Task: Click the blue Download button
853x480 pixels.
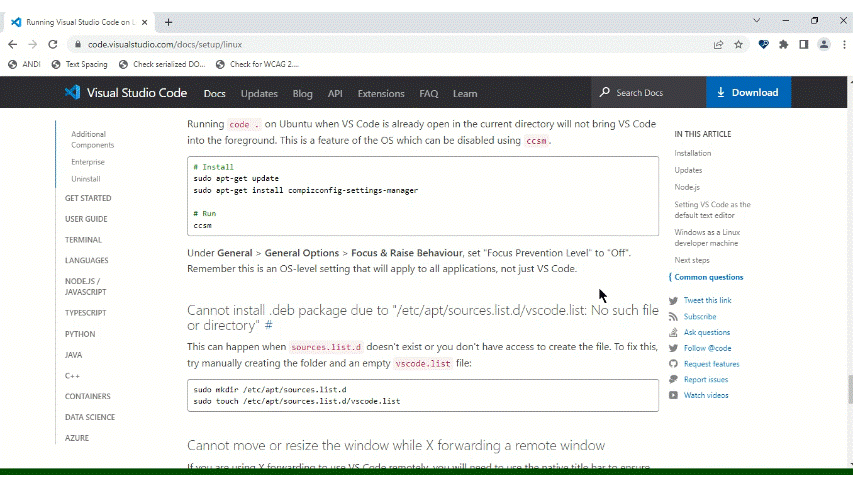Action: 749,93
